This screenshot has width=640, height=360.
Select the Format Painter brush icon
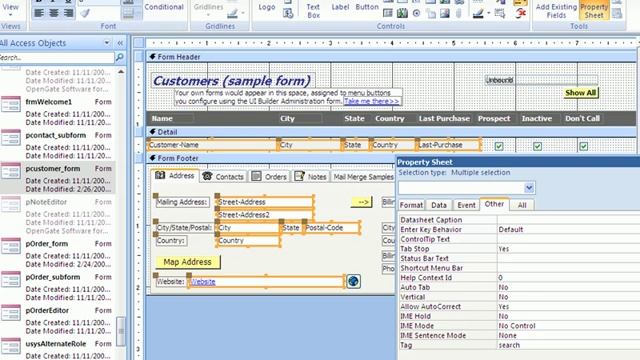click(x=85, y=13)
